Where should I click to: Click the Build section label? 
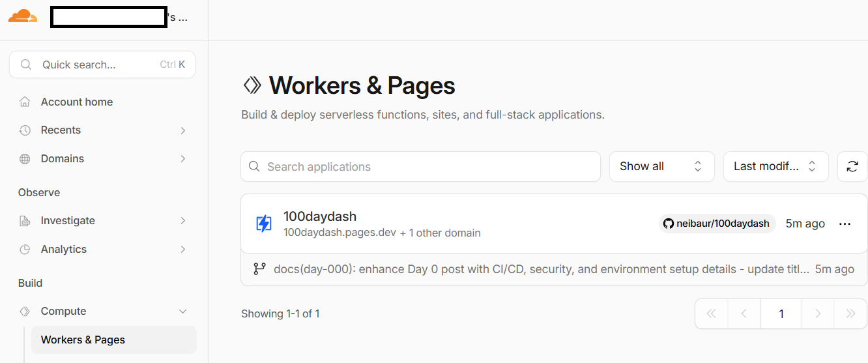tap(31, 283)
